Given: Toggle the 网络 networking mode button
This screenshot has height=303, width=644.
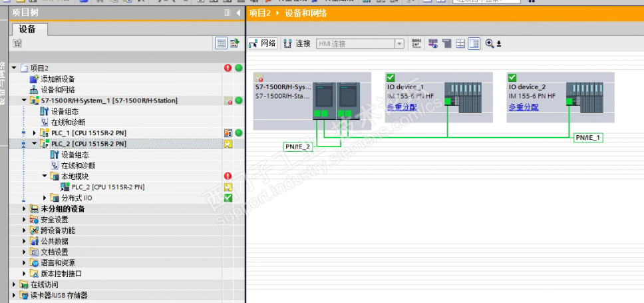Looking at the screenshot, I should [x=263, y=43].
